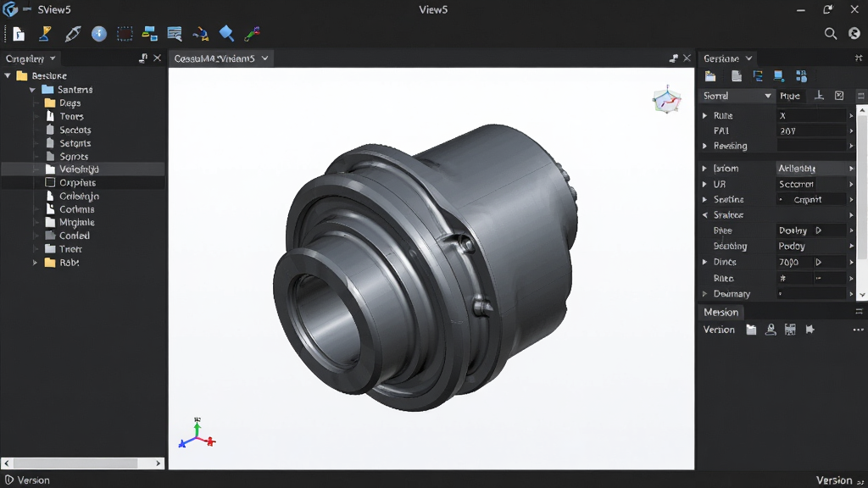Select the Mrgimle folder in tree
Viewport: 868px width, 488px height.
pos(76,223)
